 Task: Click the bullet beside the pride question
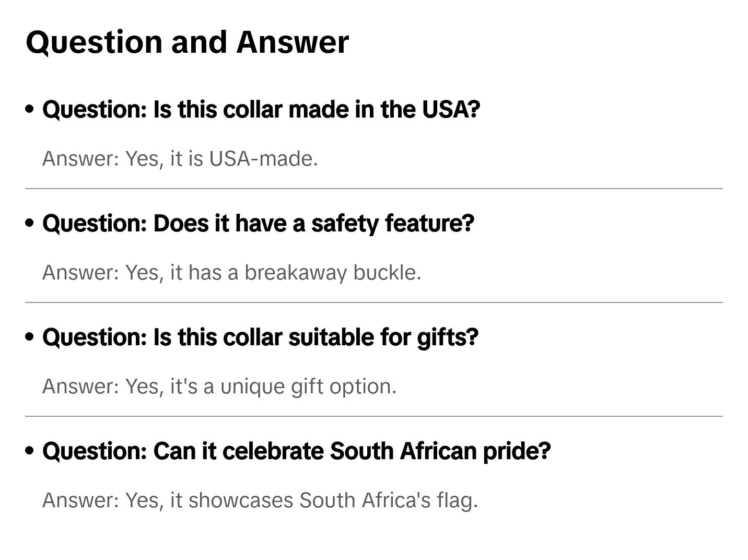30,451
